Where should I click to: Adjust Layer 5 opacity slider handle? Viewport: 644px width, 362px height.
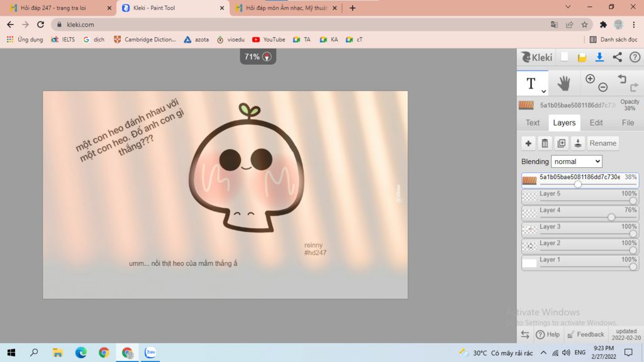pos(633,200)
